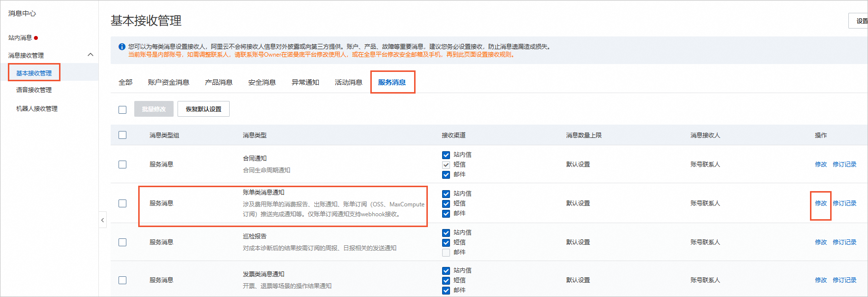The height and width of the screenshot is (297, 868).
Task: Select the 巡检报告 row checkbox
Action: click(x=122, y=242)
